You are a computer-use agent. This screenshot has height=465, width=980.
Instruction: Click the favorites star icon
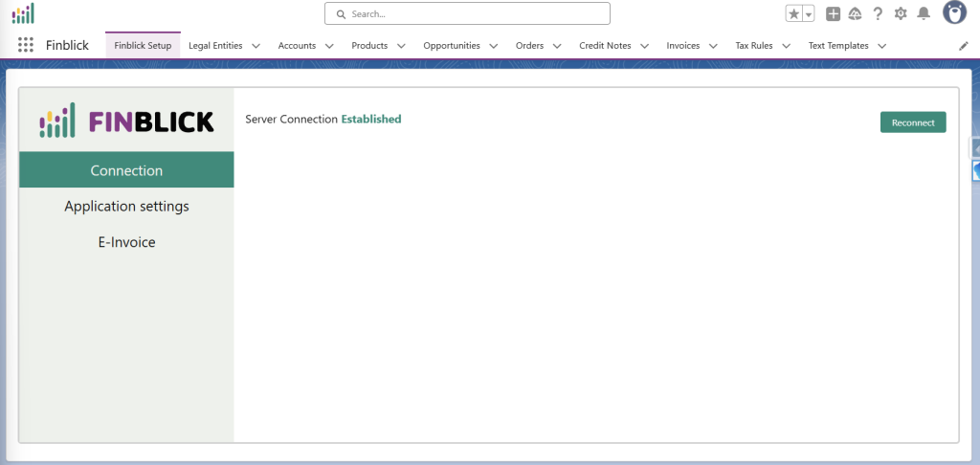(793, 13)
